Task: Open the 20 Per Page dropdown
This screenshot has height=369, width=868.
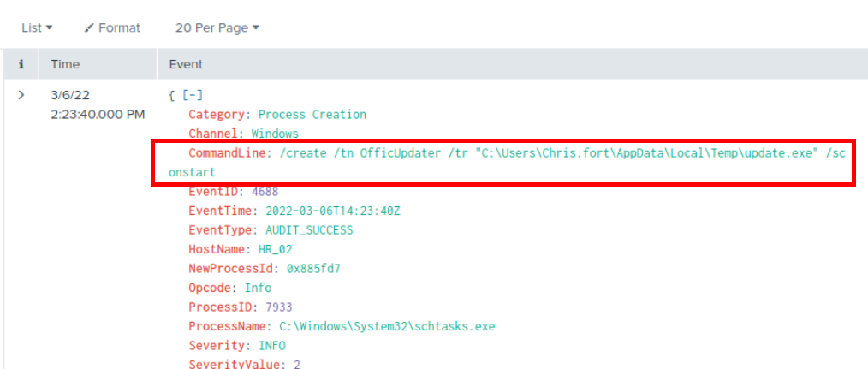Action: (217, 27)
